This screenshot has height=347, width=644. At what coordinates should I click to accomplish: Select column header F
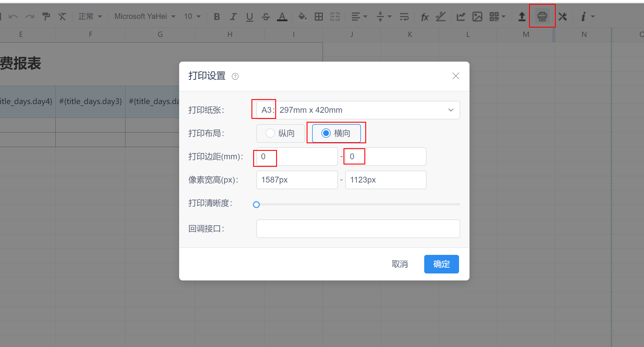pyautogui.click(x=91, y=35)
